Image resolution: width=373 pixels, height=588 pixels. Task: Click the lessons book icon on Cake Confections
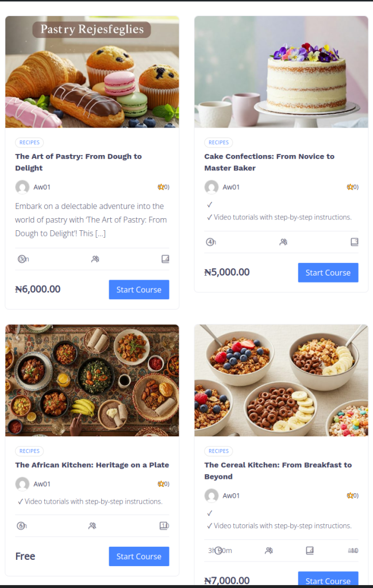coord(355,242)
